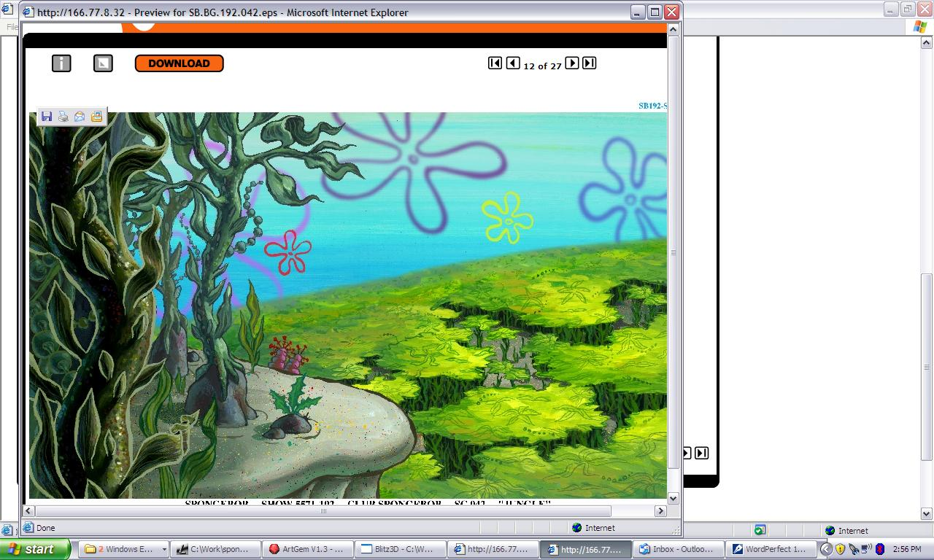Save the image using floppy disk icon
The image size is (934, 560).
(x=47, y=117)
